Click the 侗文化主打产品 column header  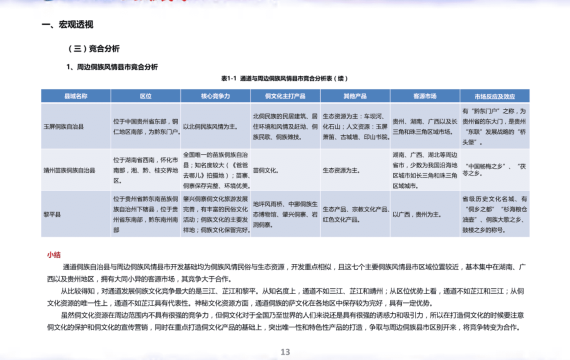285,96
